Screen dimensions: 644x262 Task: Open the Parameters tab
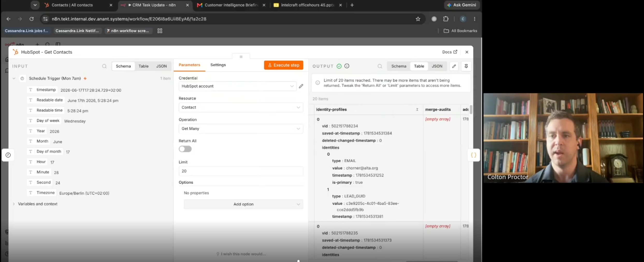(x=189, y=65)
